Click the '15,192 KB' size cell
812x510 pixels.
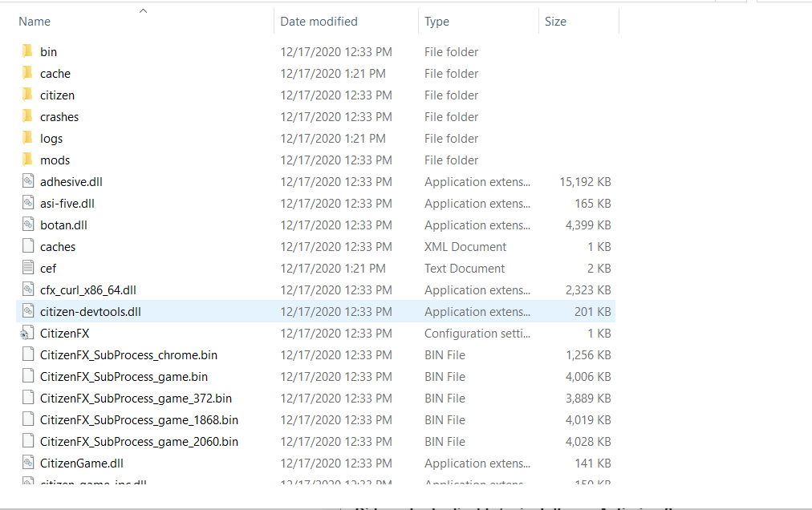click(x=585, y=182)
